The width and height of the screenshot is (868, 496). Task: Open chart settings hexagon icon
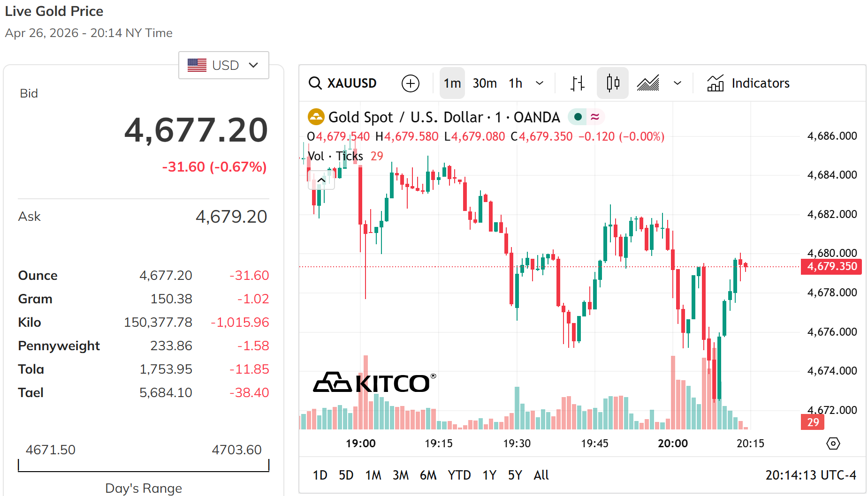(x=833, y=443)
